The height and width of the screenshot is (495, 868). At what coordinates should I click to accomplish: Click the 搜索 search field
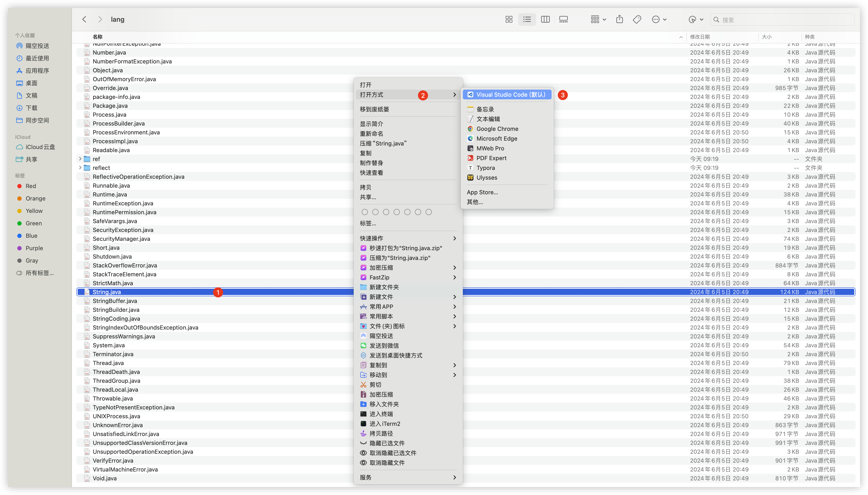click(x=782, y=20)
